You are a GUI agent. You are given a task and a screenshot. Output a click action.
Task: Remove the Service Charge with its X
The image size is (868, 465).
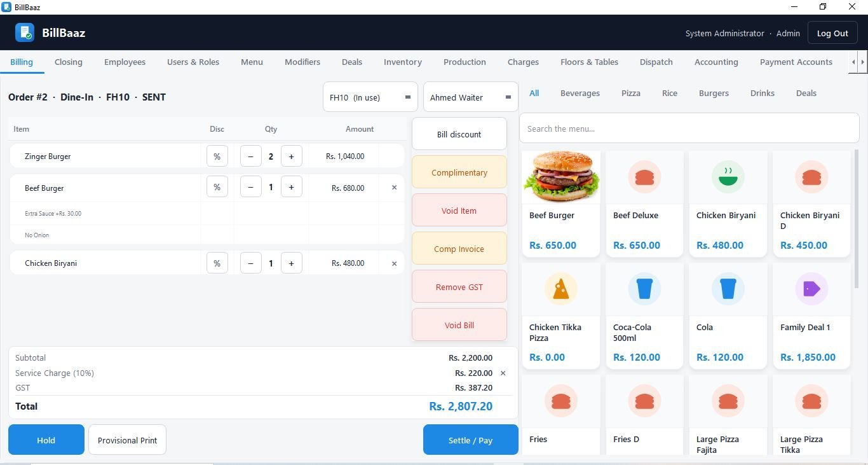[x=503, y=373]
